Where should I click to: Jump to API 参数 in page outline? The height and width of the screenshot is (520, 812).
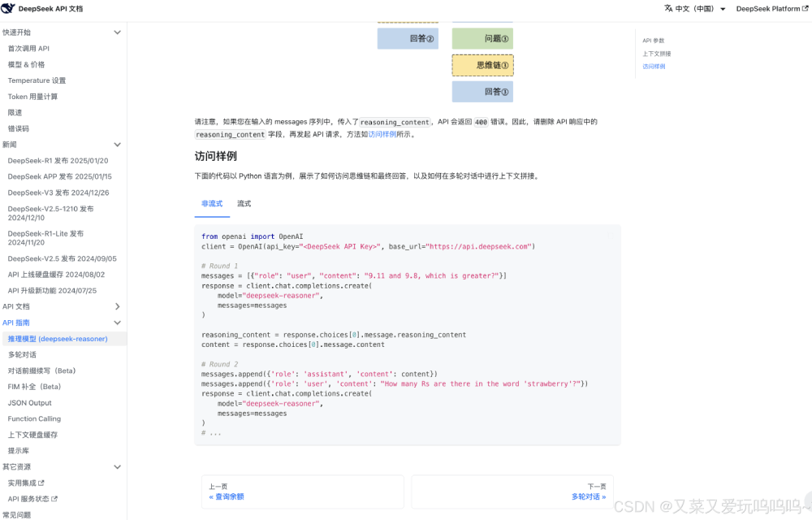(x=654, y=41)
